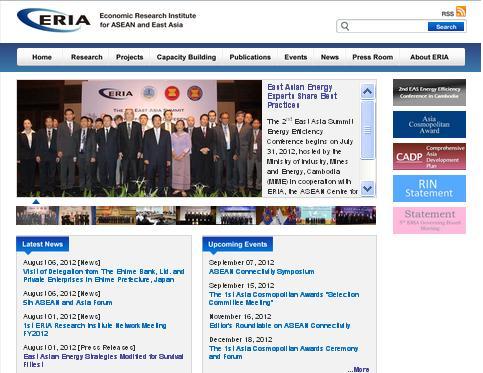Open the ASEAN Connectivity Symposium event link
This screenshot has width=483, height=373.
tap(261, 272)
